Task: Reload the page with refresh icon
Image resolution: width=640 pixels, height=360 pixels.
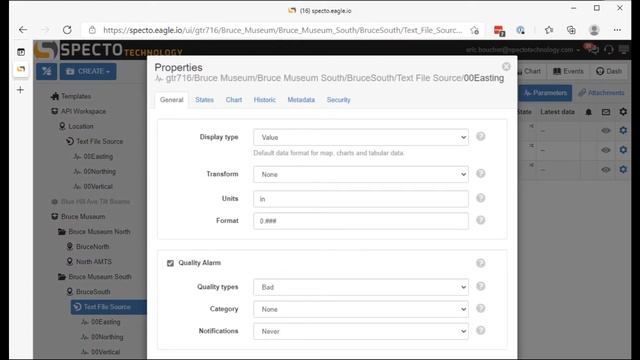Action: click(67, 30)
